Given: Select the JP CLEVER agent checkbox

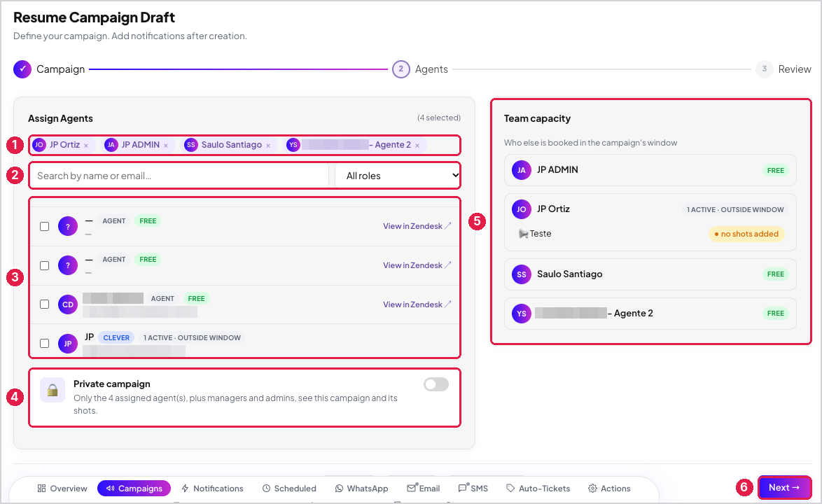Looking at the screenshot, I should pyautogui.click(x=45, y=343).
